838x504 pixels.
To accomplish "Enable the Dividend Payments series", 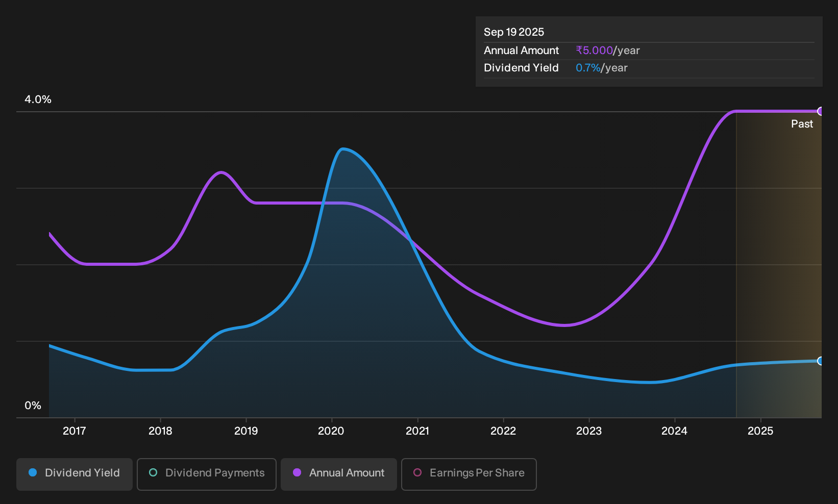I will (207, 474).
